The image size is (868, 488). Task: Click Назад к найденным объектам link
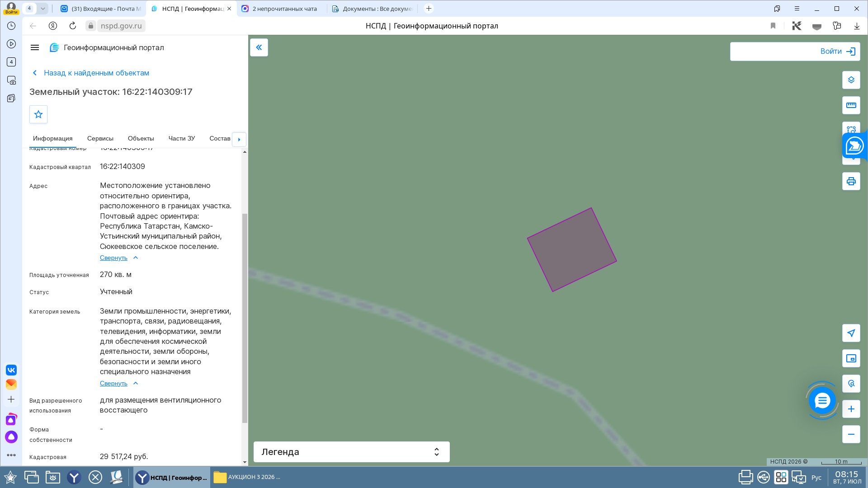tap(96, 73)
